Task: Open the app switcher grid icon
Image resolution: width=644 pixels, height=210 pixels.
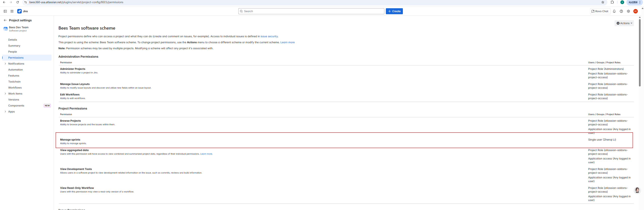Action: tap(12, 11)
